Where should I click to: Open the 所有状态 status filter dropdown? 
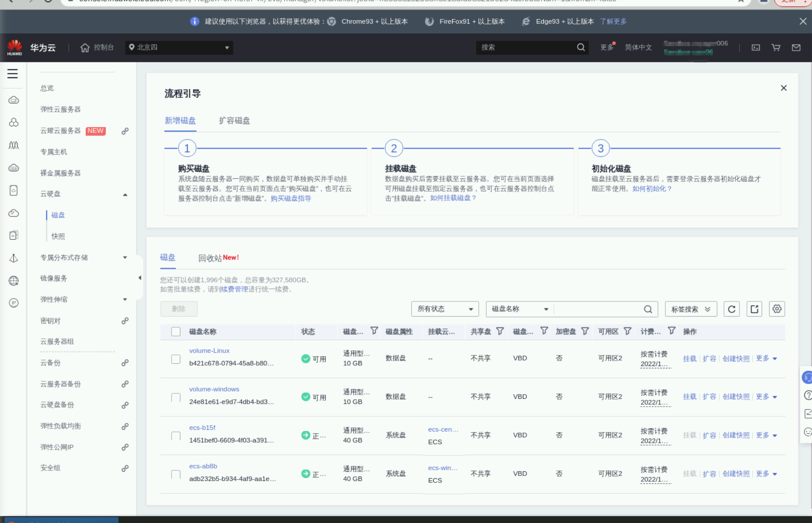tap(445, 309)
